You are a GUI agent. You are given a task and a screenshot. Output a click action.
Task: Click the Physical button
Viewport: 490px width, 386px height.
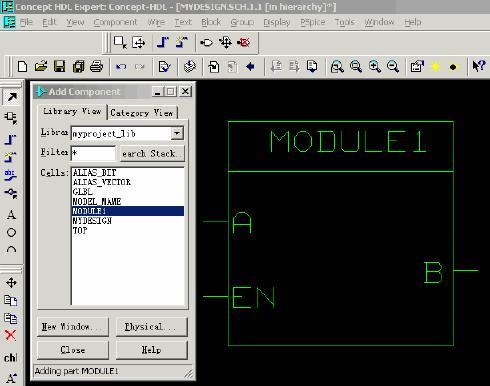pos(152,327)
